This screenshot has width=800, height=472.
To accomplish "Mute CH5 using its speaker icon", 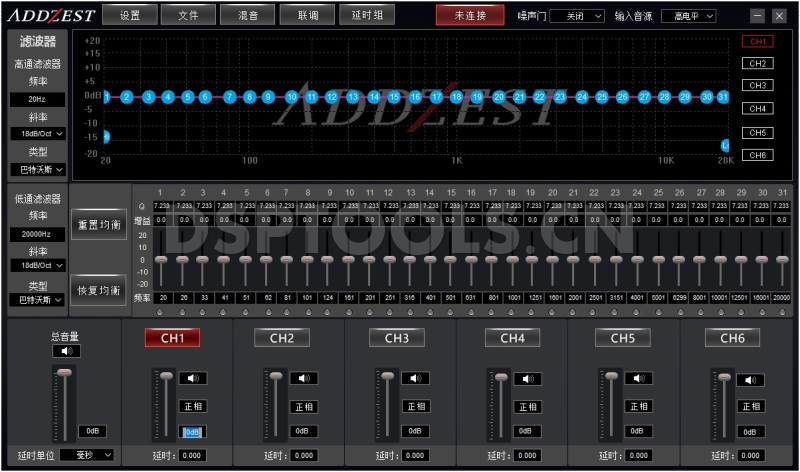I will pyautogui.click(x=638, y=378).
